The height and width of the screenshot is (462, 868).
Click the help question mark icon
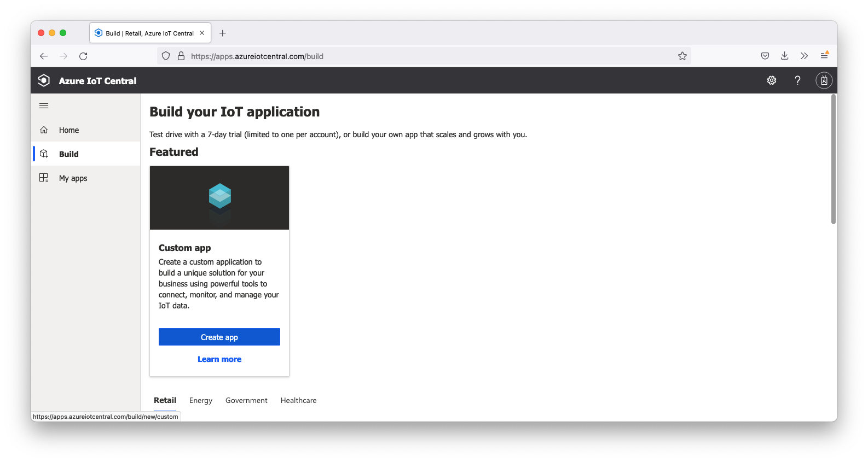click(x=797, y=80)
